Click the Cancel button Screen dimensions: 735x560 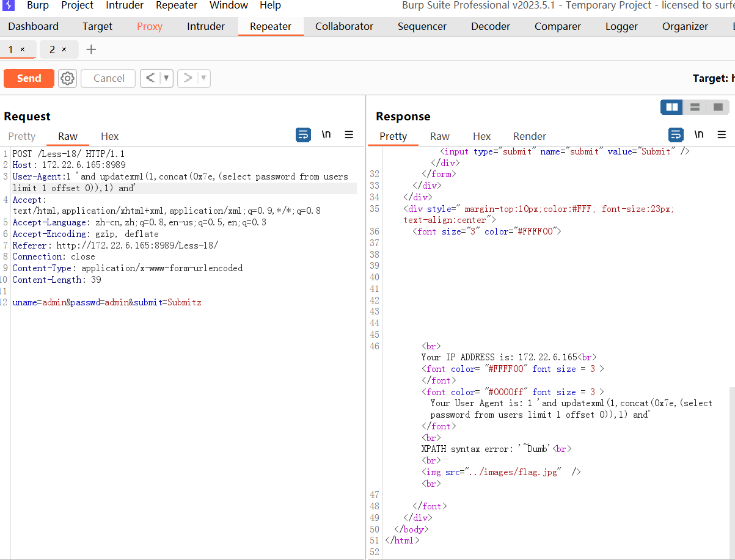pyautogui.click(x=109, y=78)
